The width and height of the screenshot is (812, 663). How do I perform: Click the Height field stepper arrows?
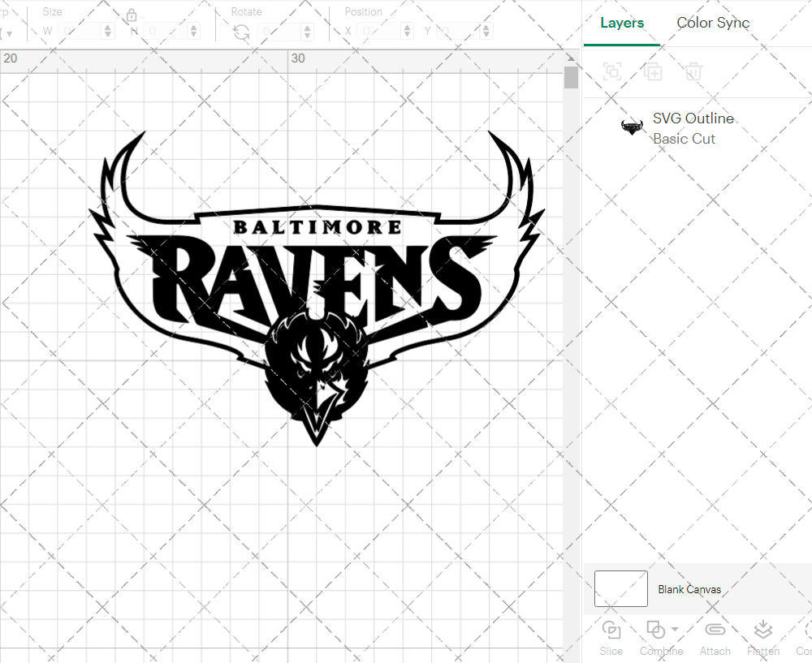pos(194,31)
